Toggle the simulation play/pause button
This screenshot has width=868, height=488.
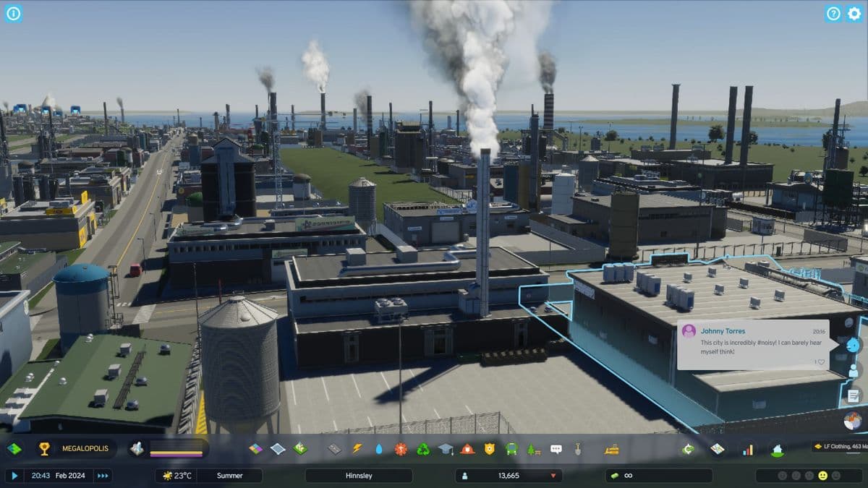(14, 476)
